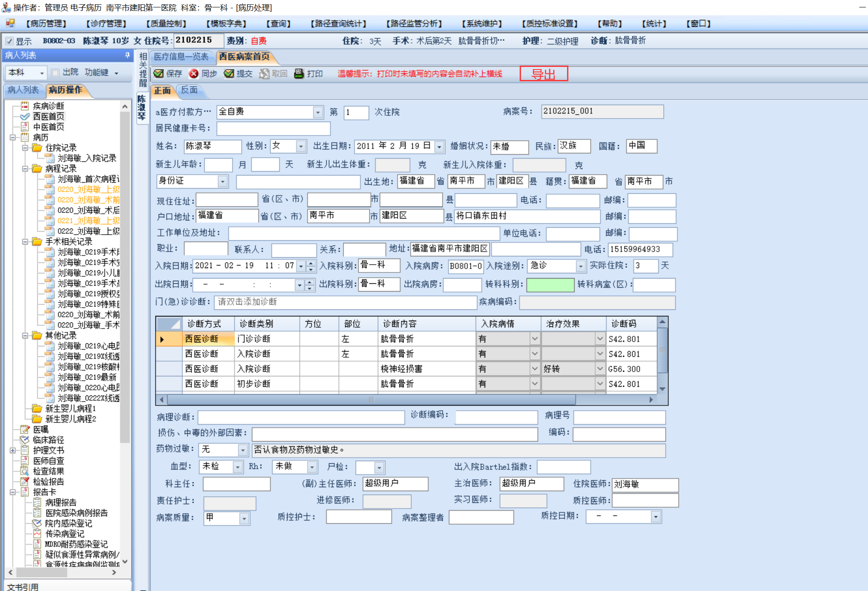Open 西医首页 item in tree
The height and width of the screenshot is (591, 868).
pyautogui.click(x=48, y=116)
